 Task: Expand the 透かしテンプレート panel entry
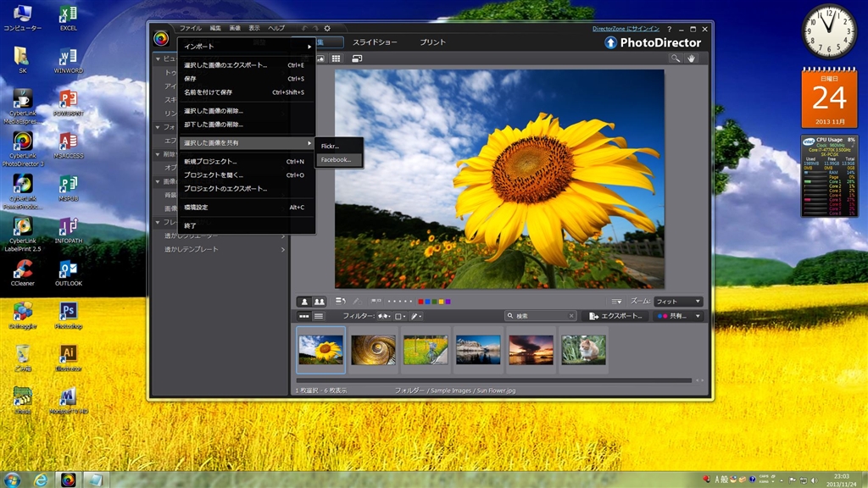tap(224, 249)
